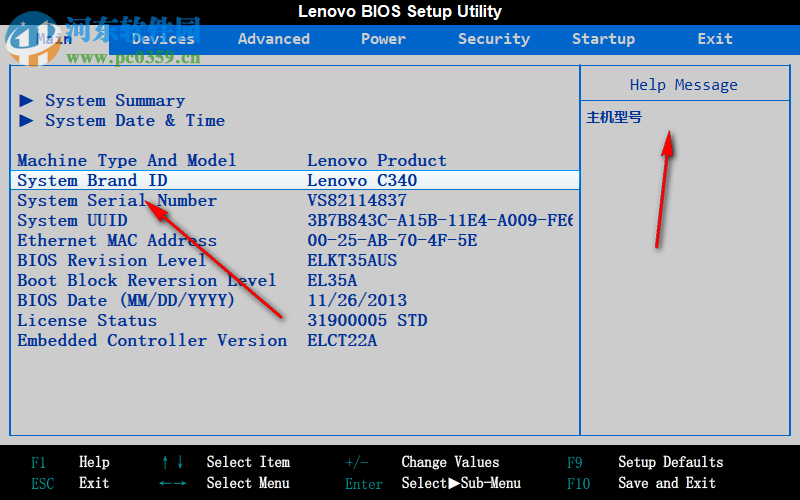Viewport: 800px width, 500px height.
Task: Click the ESC Exit hint
Action: 70,483
